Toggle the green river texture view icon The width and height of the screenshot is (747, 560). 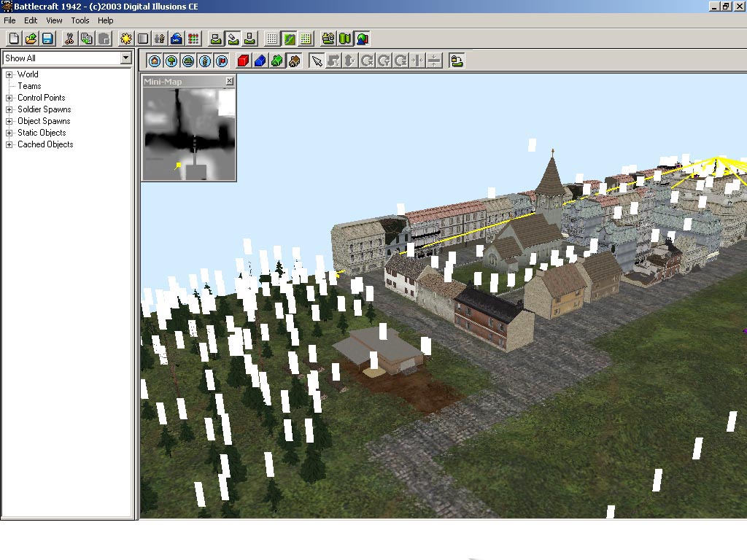point(289,39)
